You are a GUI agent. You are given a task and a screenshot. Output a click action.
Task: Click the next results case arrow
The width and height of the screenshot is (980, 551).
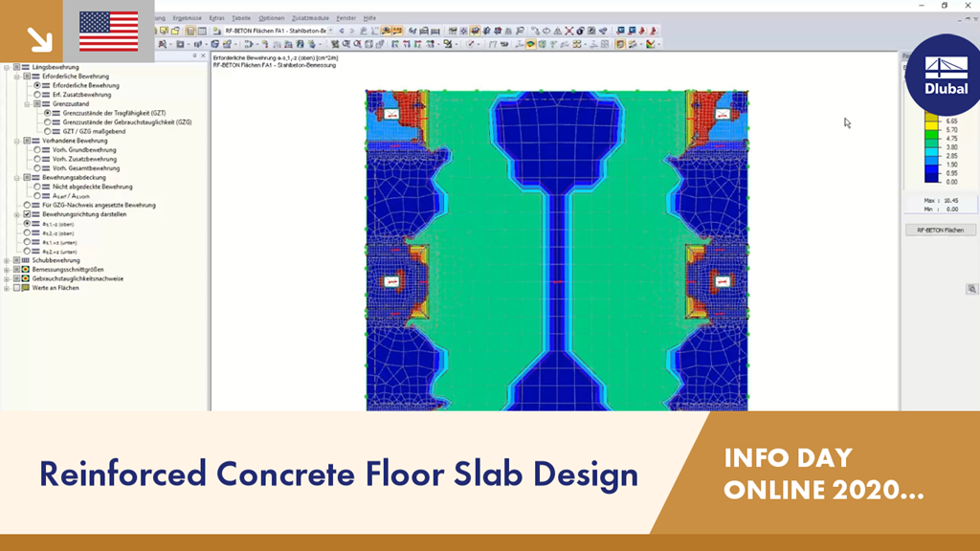[352, 31]
